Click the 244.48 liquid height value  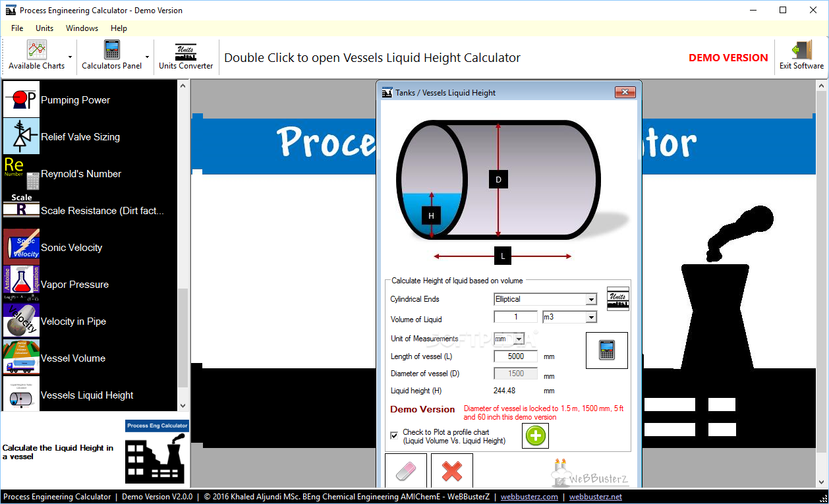click(505, 391)
